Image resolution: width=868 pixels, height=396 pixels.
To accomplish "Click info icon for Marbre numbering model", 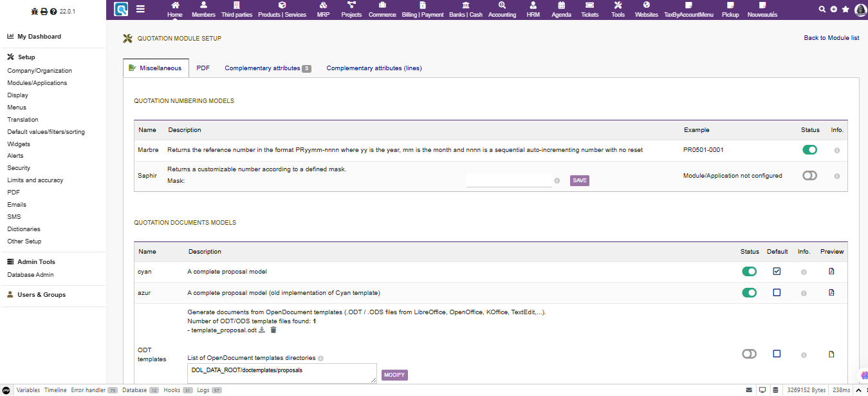I will pos(836,150).
